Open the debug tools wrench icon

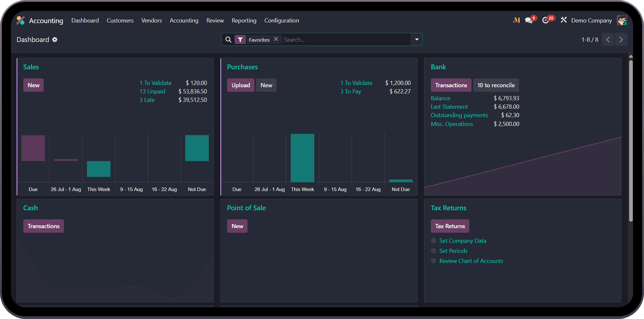[564, 20]
